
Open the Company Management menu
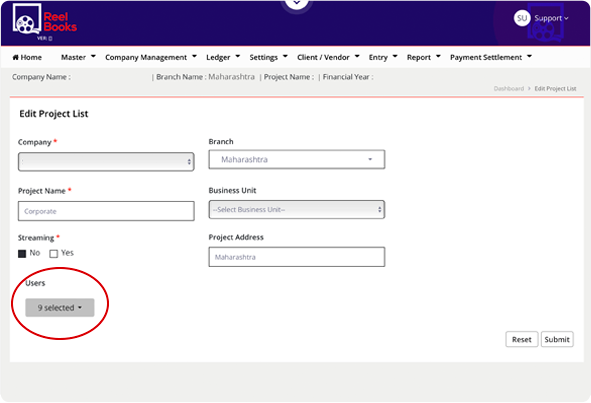pyautogui.click(x=151, y=57)
